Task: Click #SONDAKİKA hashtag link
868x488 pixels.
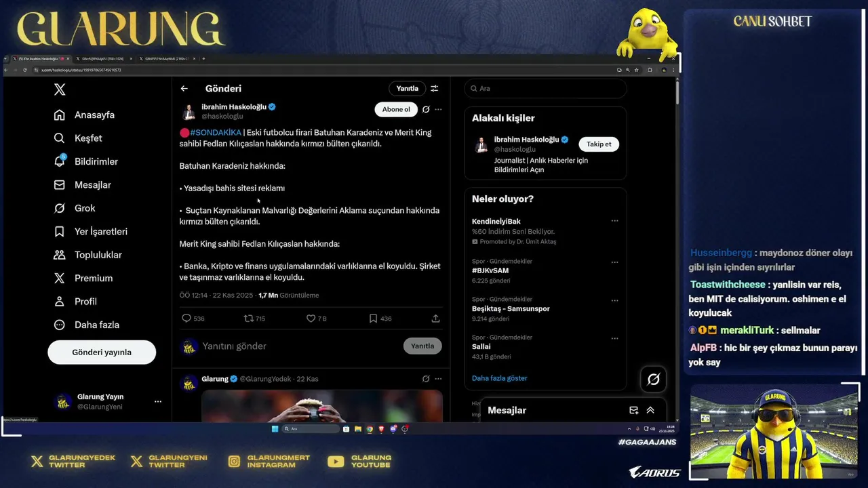Action: (x=216, y=132)
